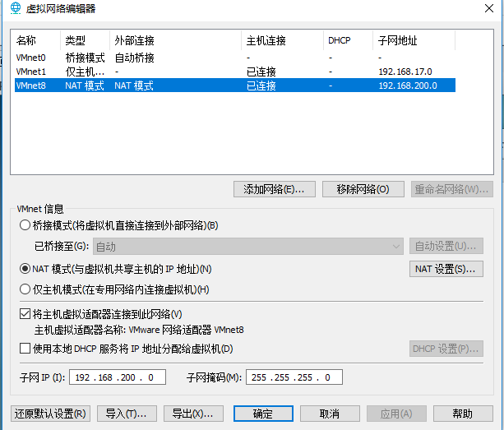
Task: Open 帮助 button
Action: pos(463,414)
